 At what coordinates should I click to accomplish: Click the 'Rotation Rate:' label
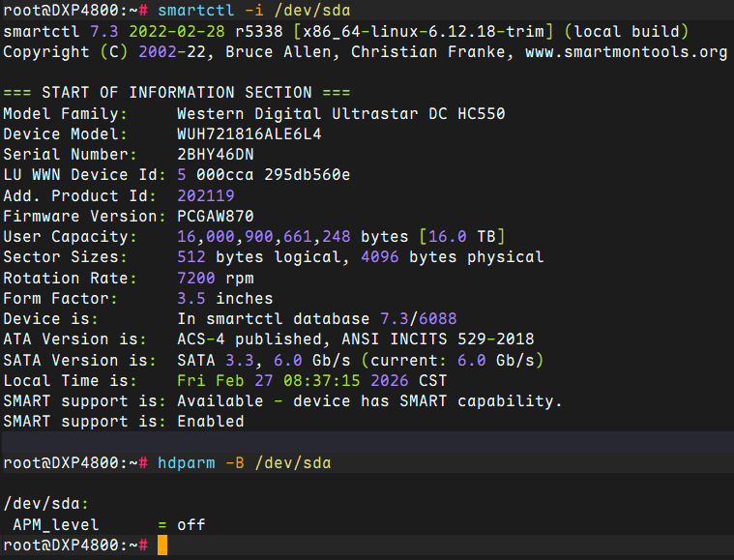[x=70, y=279]
